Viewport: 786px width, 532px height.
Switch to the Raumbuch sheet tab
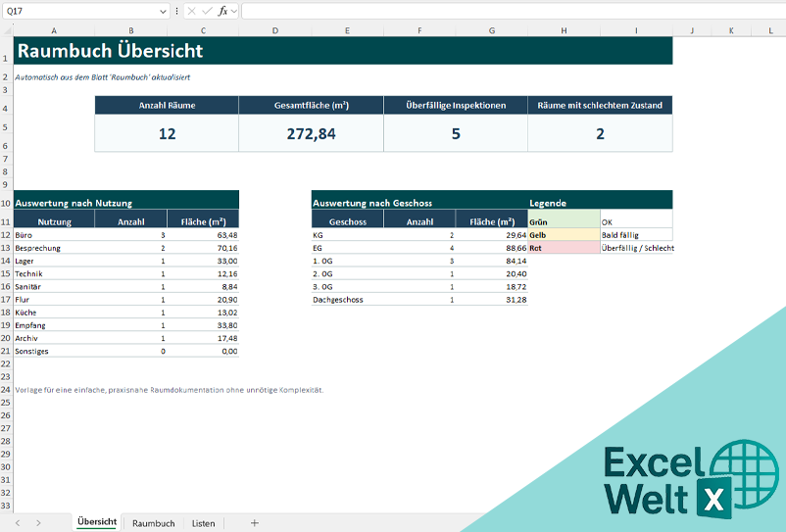tap(154, 523)
